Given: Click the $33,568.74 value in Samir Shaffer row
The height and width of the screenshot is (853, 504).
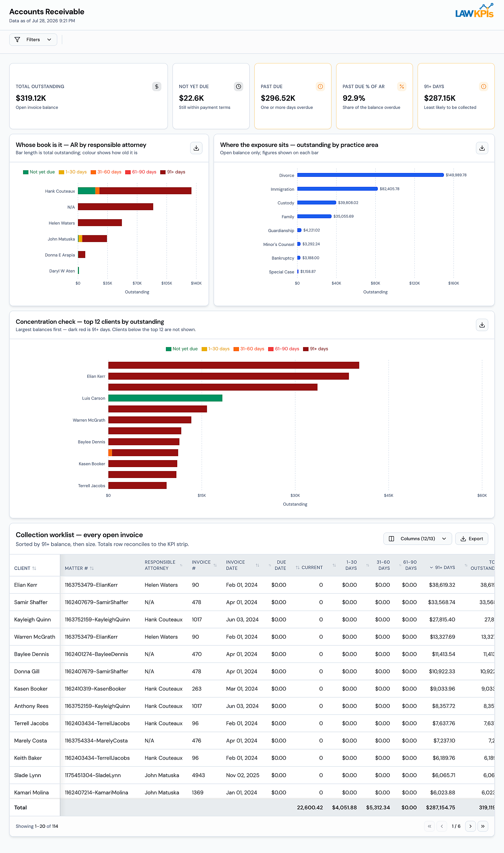Looking at the screenshot, I should click(x=441, y=602).
